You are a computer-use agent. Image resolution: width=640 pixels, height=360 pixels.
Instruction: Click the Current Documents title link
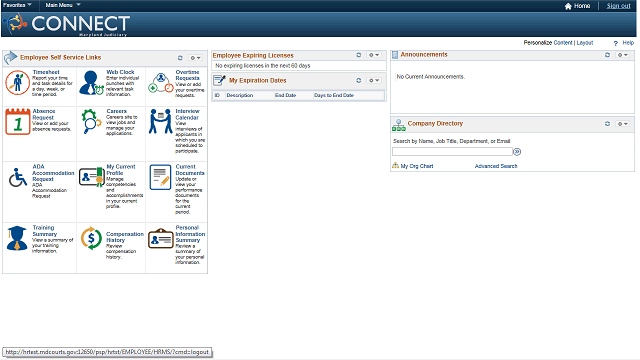point(190,170)
